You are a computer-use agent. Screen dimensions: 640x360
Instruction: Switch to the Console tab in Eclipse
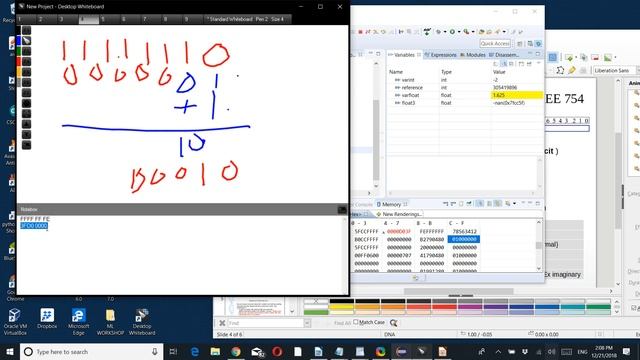tap(362, 204)
